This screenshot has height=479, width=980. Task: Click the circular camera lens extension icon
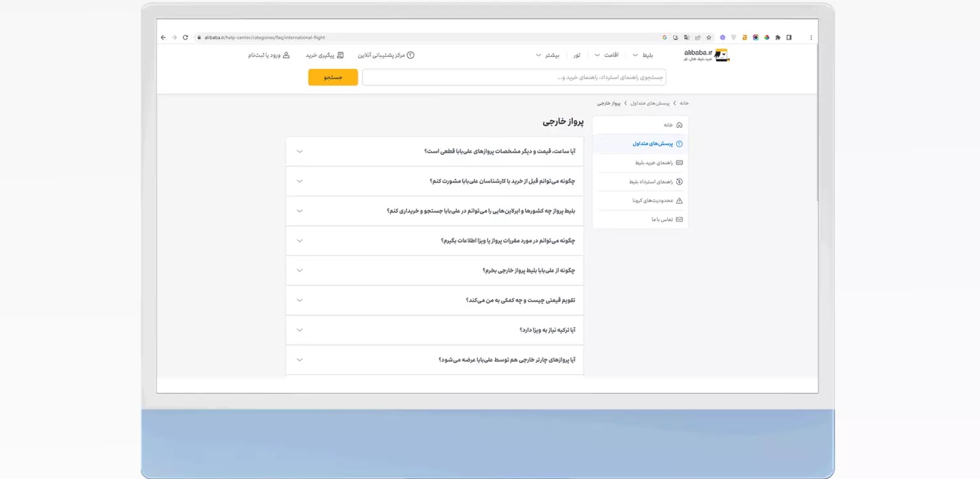point(755,38)
